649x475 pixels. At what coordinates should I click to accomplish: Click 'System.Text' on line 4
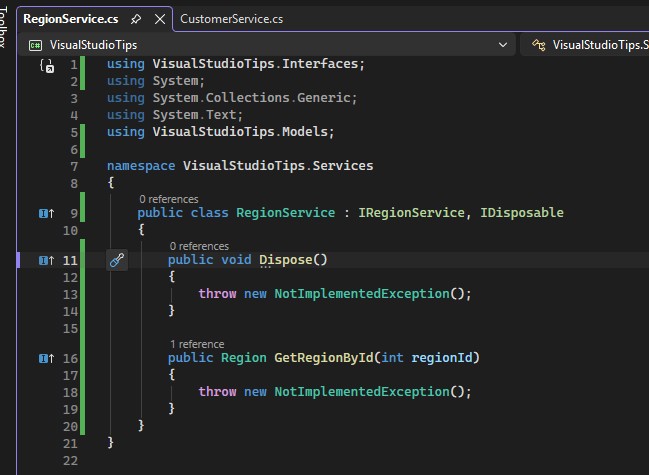click(195, 115)
